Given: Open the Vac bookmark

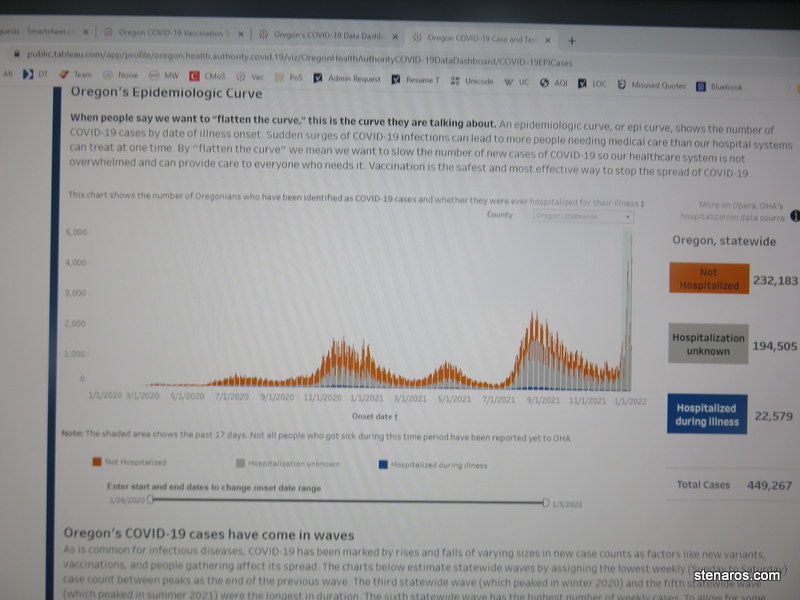Looking at the screenshot, I should [x=250, y=77].
